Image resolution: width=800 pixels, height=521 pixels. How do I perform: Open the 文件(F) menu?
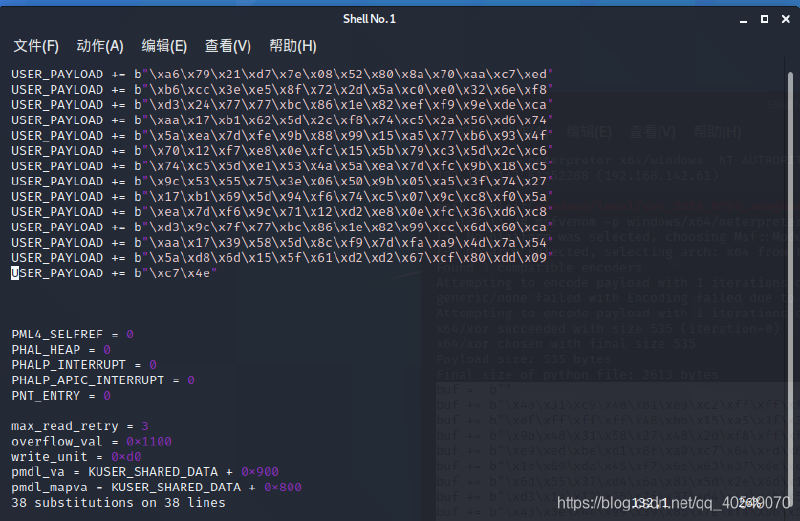coord(36,46)
